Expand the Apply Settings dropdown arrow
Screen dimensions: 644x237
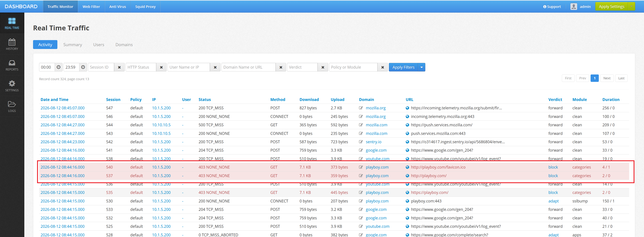point(631,7)
